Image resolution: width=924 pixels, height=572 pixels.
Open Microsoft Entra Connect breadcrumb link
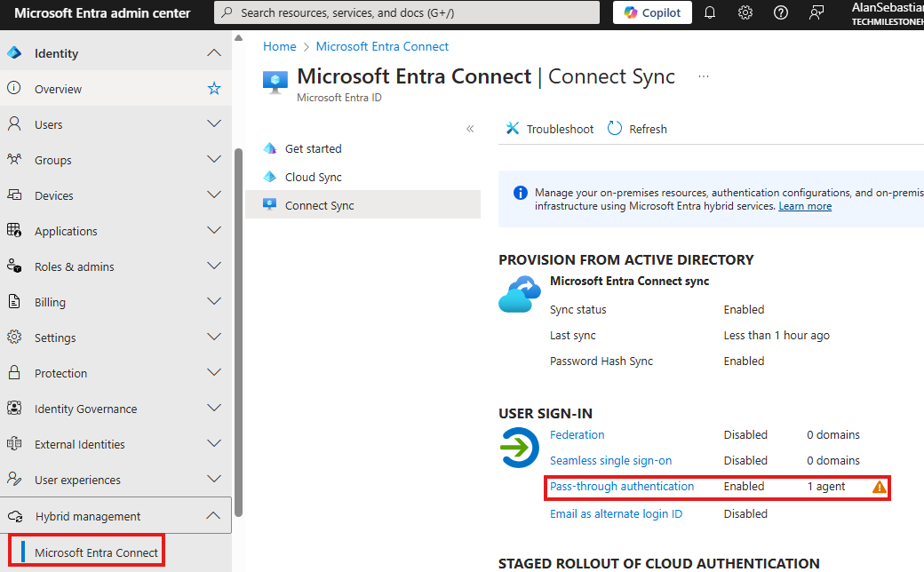(382, 46)
